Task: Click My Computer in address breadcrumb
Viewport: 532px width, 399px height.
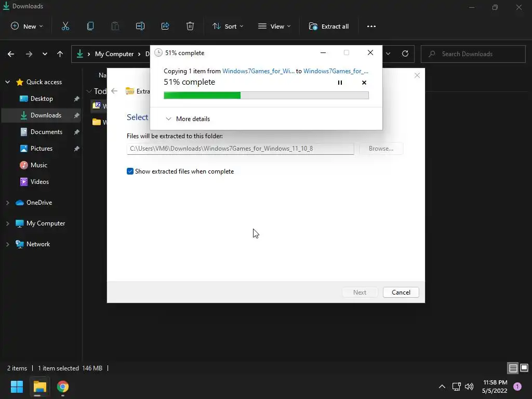Action: [x=114, y=54]
